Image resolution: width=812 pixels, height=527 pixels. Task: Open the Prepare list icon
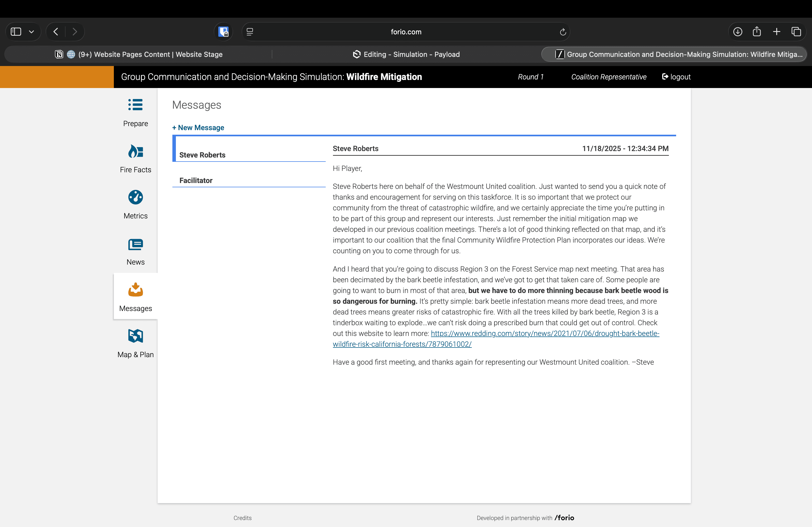pyautogui.click(x=135, y=105)
